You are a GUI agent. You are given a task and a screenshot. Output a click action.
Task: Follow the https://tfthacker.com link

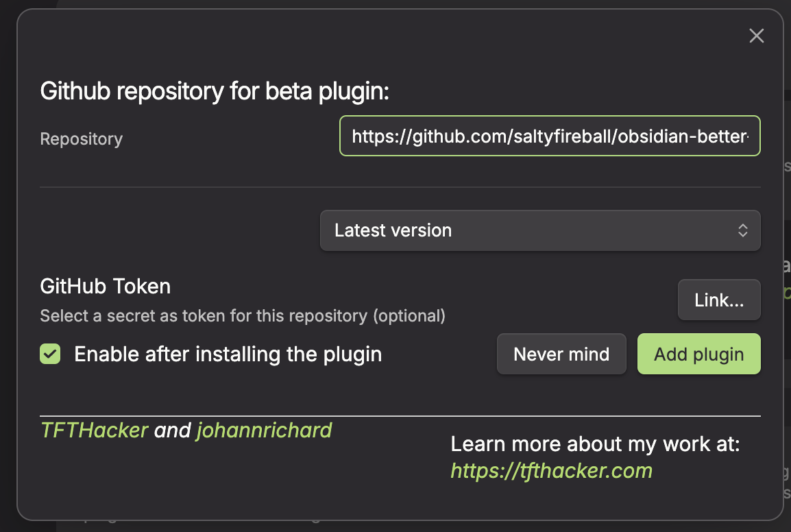[550, 471]
